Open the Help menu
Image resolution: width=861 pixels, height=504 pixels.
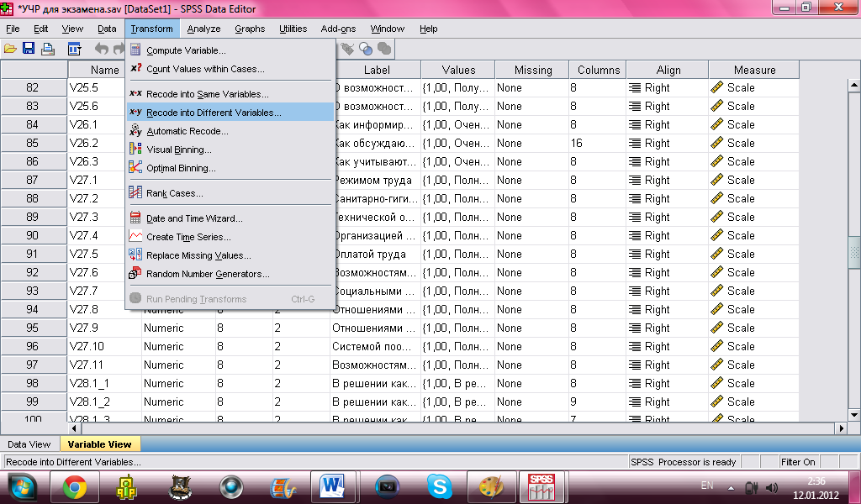point(428,29)
